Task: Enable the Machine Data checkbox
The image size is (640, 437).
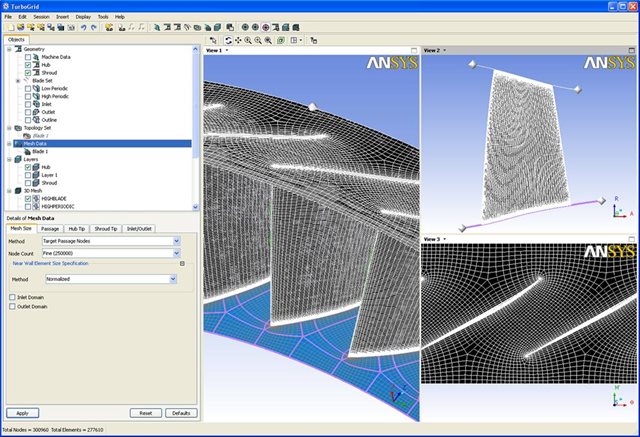Action: (x=28, y=57)
